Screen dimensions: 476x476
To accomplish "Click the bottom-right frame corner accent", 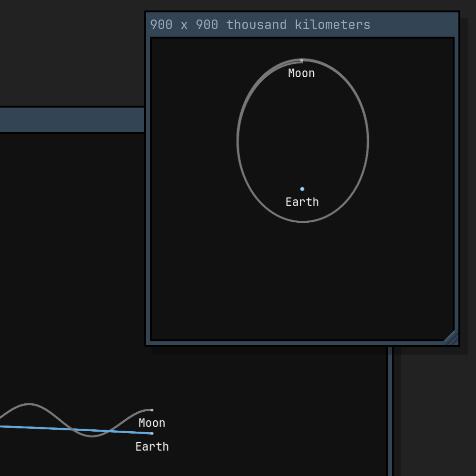I will pyautogui.click(x=451, y=338).
